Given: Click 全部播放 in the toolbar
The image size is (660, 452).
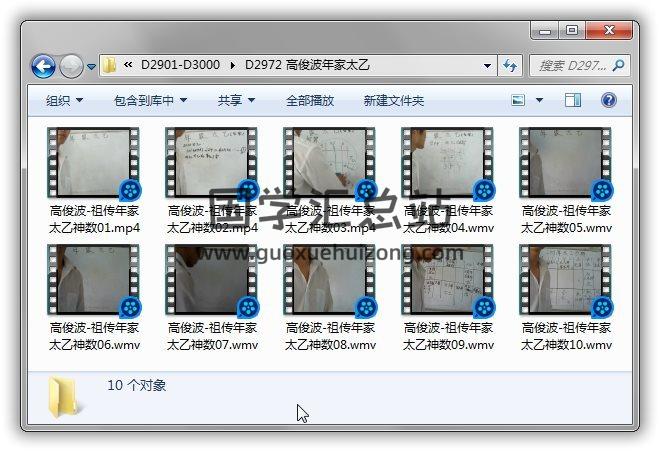Looking at the screenshot, I should [310, 100].
